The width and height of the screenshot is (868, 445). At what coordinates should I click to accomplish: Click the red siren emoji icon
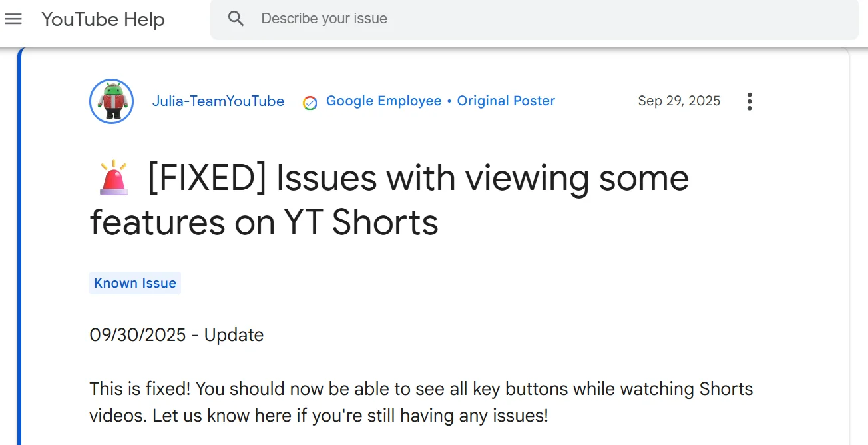coord(114,178)
